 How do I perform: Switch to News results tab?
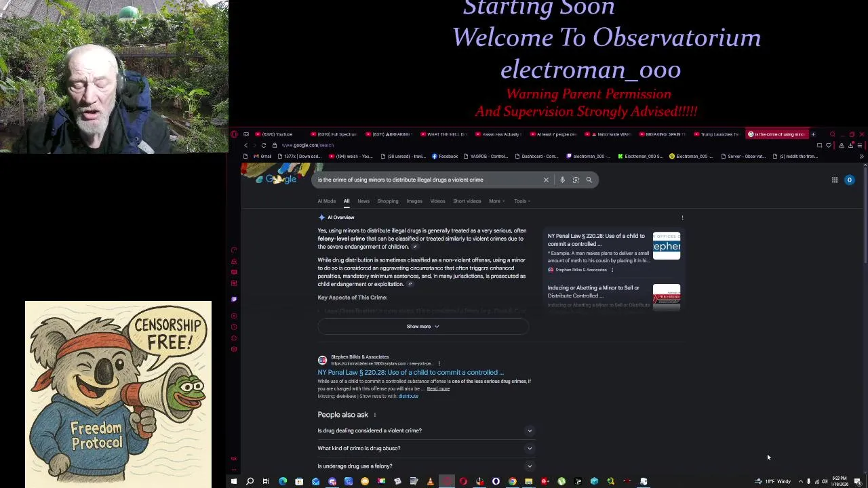click(x=363, y=201)
